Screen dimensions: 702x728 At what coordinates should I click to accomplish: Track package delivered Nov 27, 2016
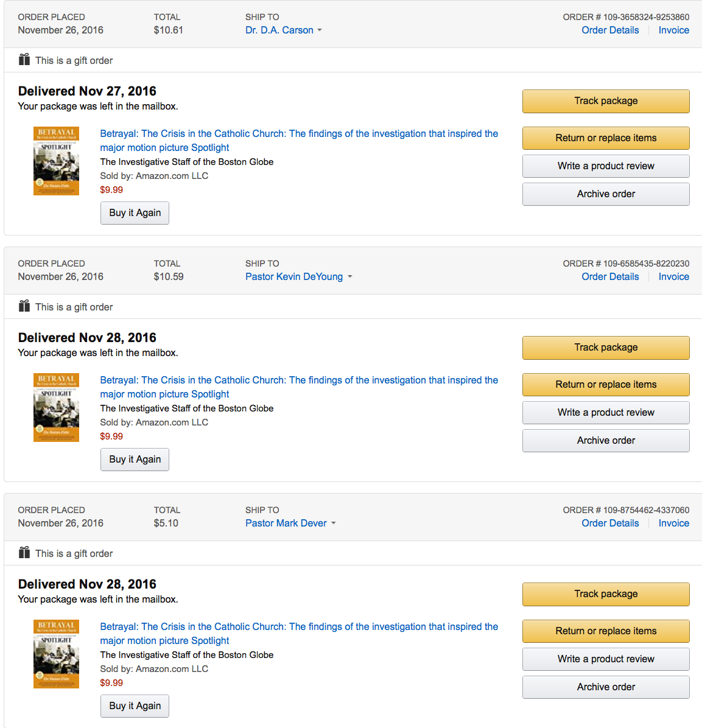(606, 101)
